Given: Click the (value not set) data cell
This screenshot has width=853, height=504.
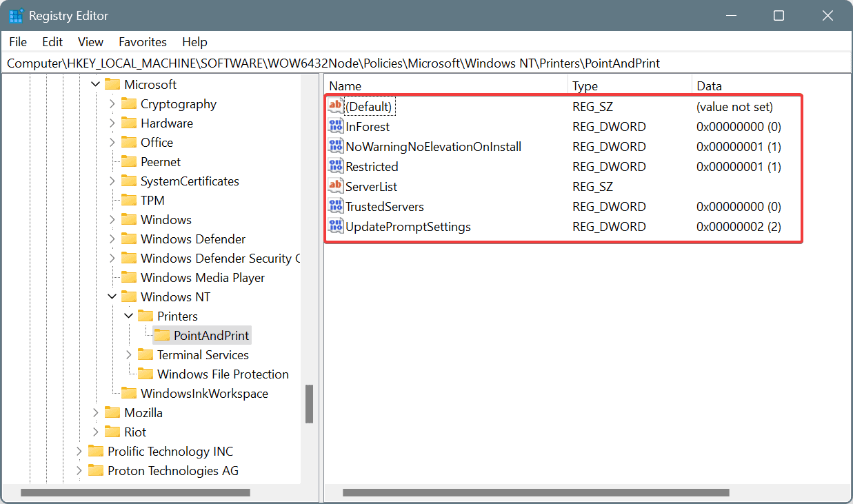Looking at the screenshot, I should click(x=734, y=106).
